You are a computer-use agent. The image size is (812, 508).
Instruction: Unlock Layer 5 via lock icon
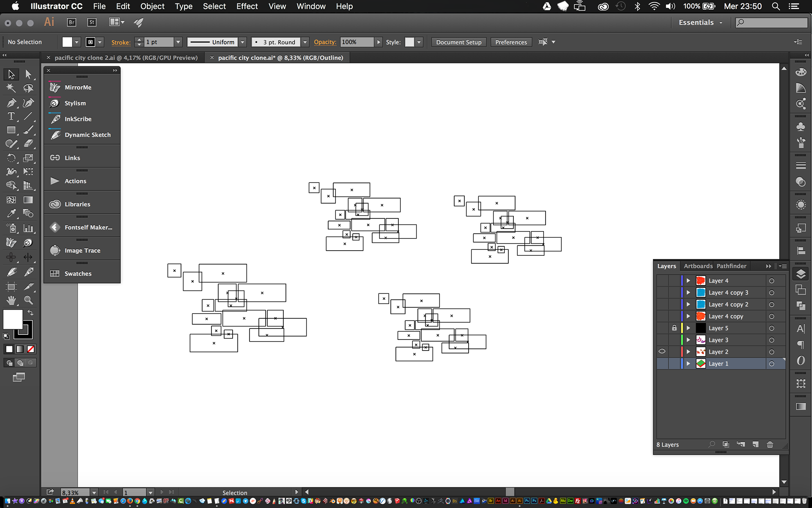pos(674,328)
